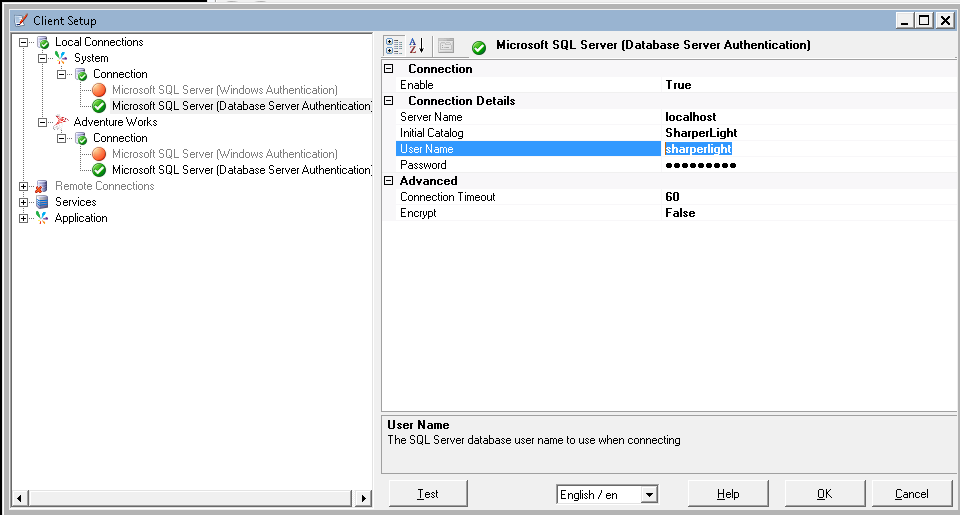Click the Initial Catalog value SharperLight
Screen dimensions: 960x515
pos(701,133)
